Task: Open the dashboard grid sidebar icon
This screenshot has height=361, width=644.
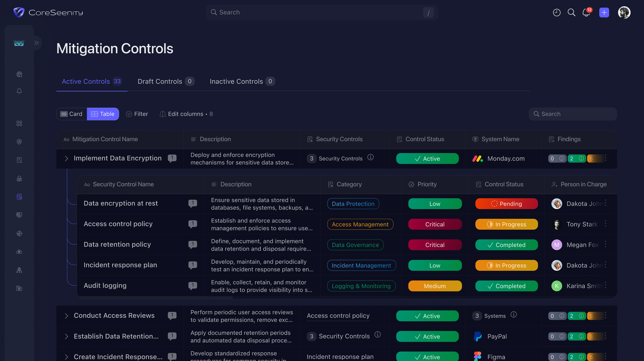Action: (x=19, y=123)
